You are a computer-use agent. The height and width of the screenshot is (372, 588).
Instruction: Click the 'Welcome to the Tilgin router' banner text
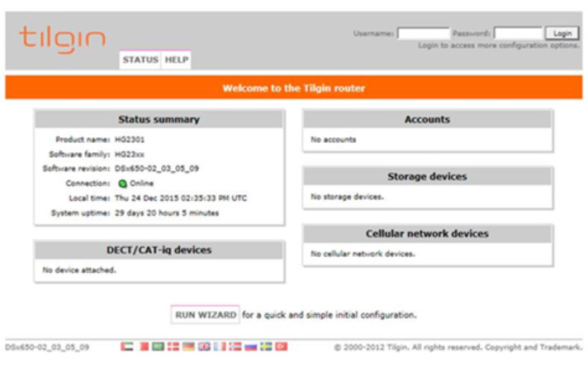coord(294,88)
